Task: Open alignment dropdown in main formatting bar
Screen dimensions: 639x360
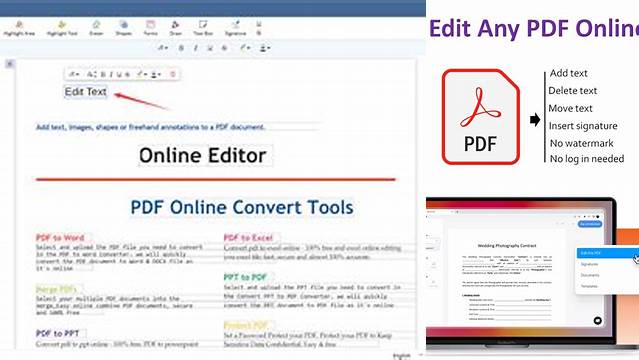Action: (265, 48)
